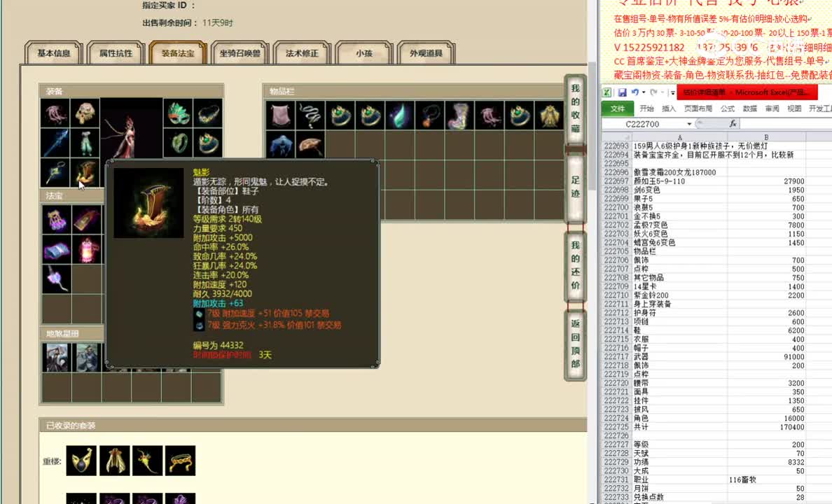
Task: Select the blue hat item in 物品栏
Action: [281, 145]
